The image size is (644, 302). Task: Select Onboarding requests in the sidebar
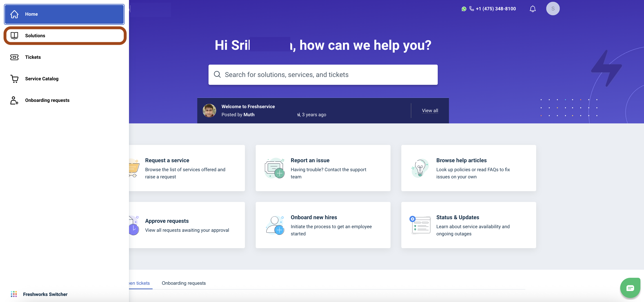(47, 100)
